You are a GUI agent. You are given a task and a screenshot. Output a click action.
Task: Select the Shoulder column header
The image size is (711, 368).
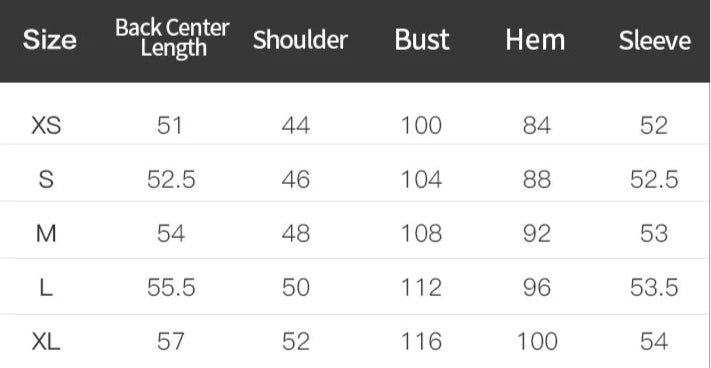click(x=300, y=39)
